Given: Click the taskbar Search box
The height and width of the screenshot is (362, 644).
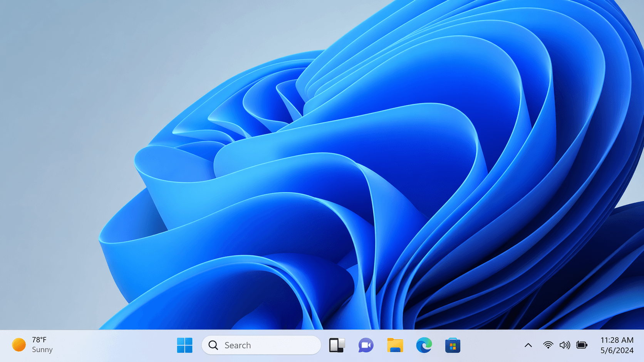Looking at the screenshot, I should click(261, 345).
